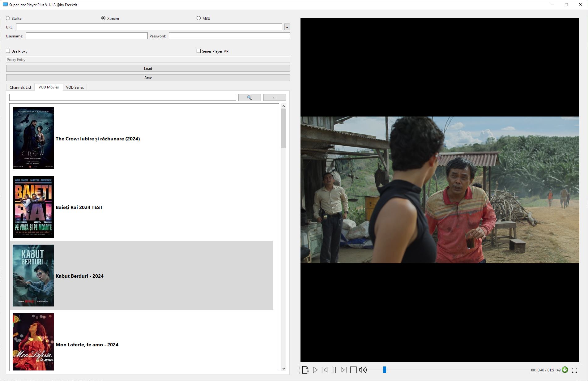Minimize the Super Iptv Player window
This screenshot has height=381, width=588.
point(552,5)
